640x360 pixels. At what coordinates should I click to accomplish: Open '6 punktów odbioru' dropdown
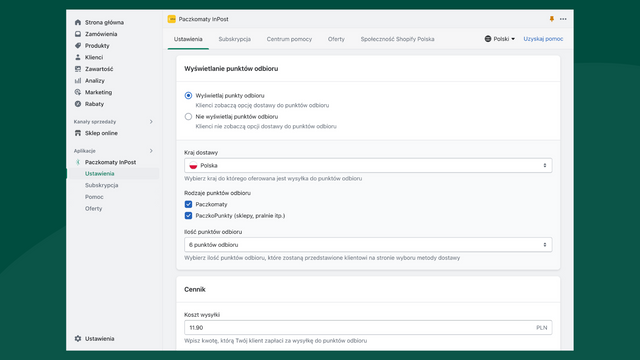pyautogui.click(x=368, y=245)
